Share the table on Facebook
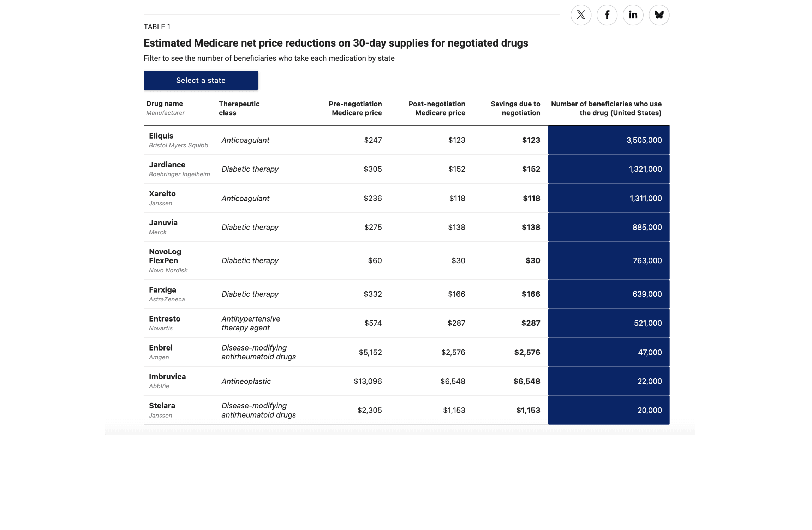 click(607, 15)
